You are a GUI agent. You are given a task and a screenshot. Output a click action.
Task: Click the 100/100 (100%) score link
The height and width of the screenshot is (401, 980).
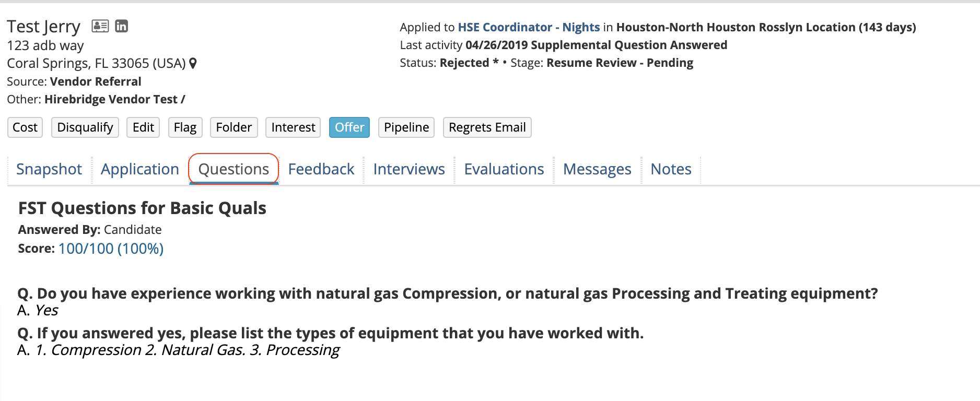point(111,249)
